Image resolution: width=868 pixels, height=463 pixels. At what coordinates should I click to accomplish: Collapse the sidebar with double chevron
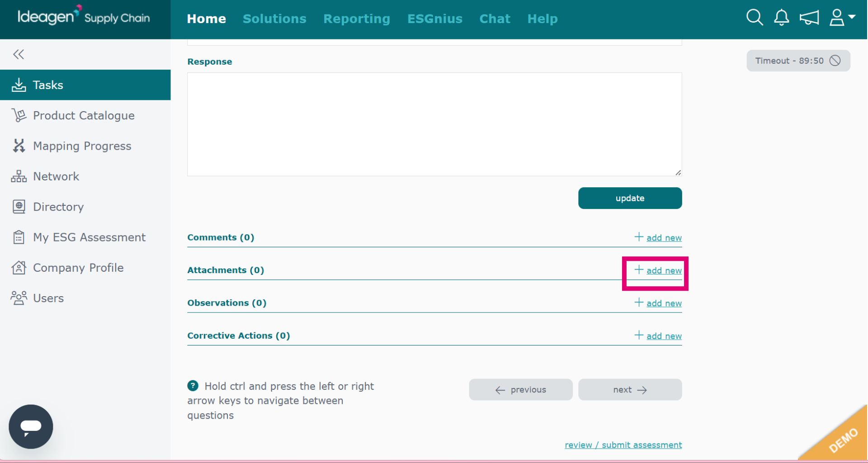[19, 54]
